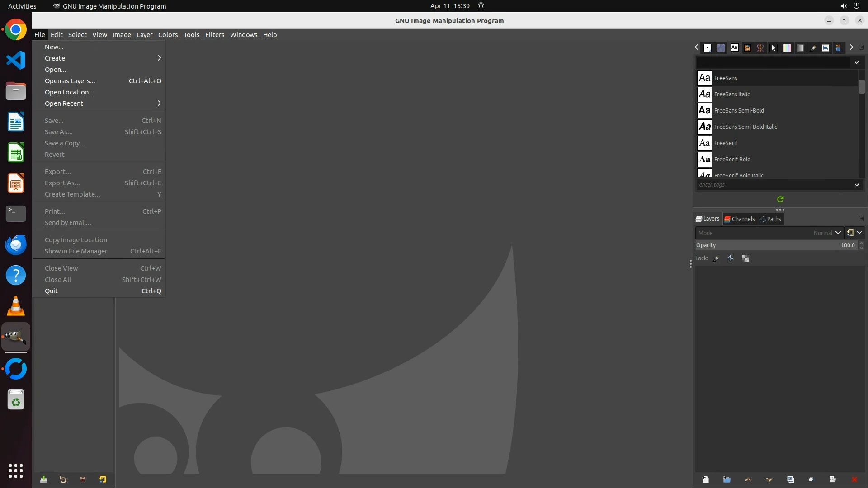Open the Brushes dock tab icon
Viewport: 868px width, 488px height.
tap(708, 47)
